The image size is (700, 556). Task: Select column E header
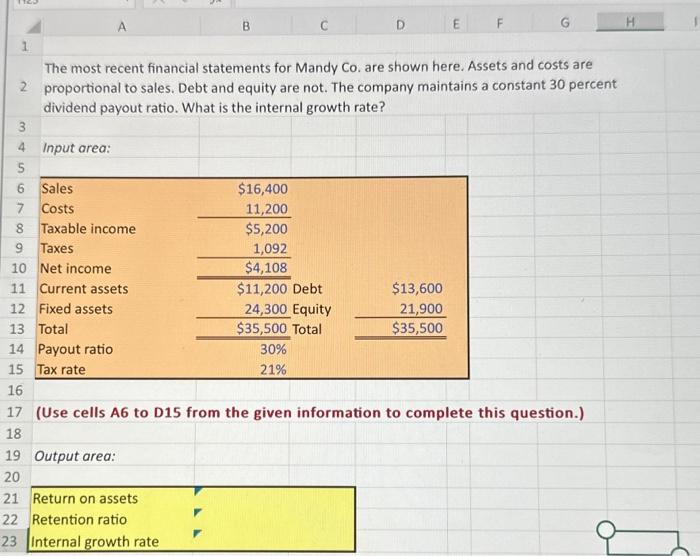point(456,24)
